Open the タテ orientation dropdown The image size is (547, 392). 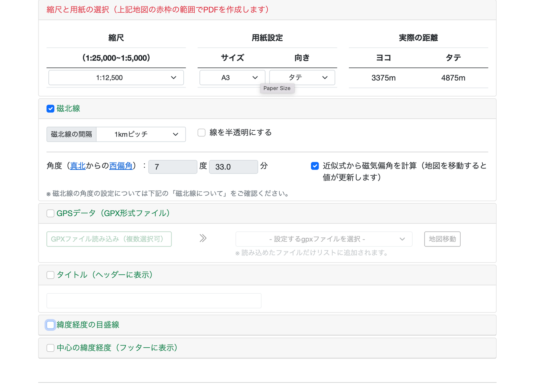pos(302,78)
